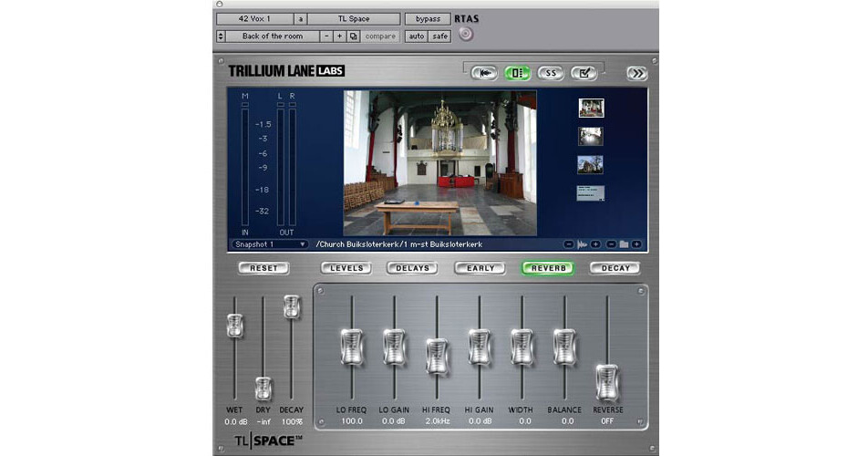Click the RTAS target circle icon
Image resolution: width=868 pixels, height=456 pixels.
pos(466,35)
